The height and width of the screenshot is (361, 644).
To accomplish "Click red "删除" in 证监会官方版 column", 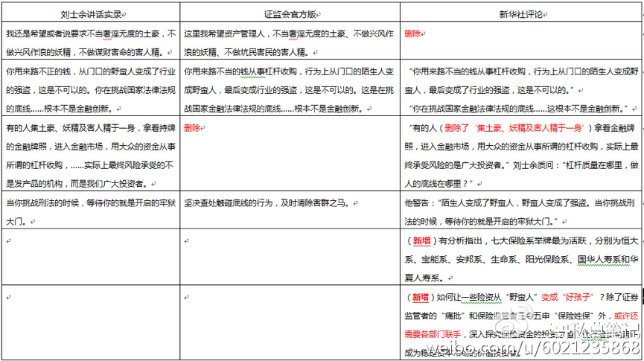I will click(x=192, y=128).
